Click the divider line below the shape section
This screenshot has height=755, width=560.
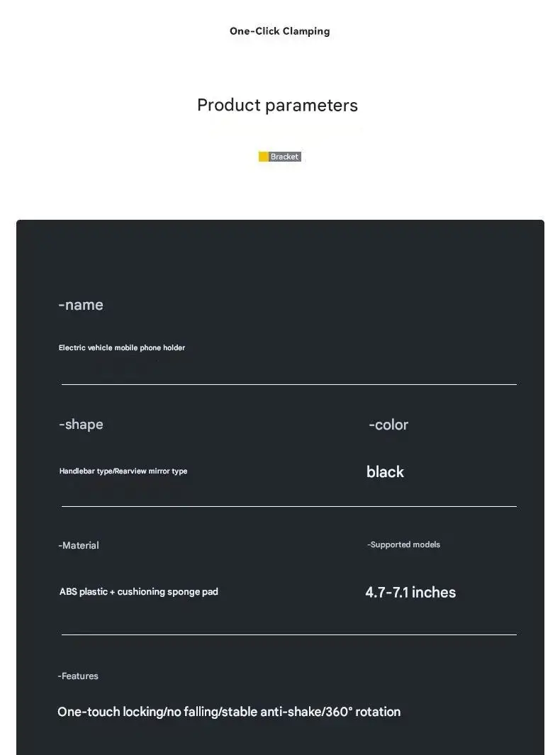tap(289, 506)
